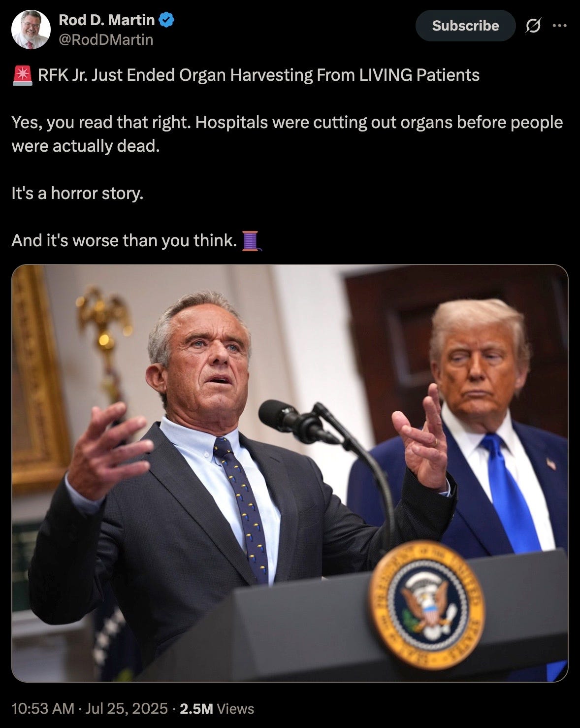
Task: Open the attached podium photo
Action: pos(290,473)
